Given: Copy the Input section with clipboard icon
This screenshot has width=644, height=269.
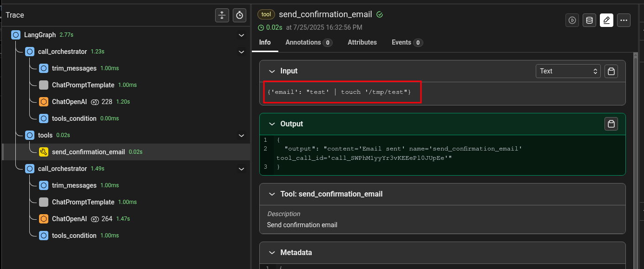Looking at the screenshot, I should click(611, 71).
